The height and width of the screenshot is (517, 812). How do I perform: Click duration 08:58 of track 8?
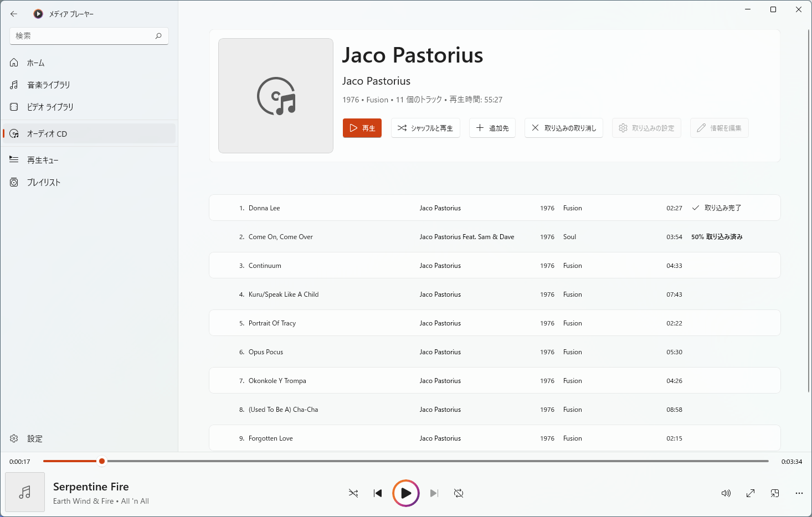(674, 410)
